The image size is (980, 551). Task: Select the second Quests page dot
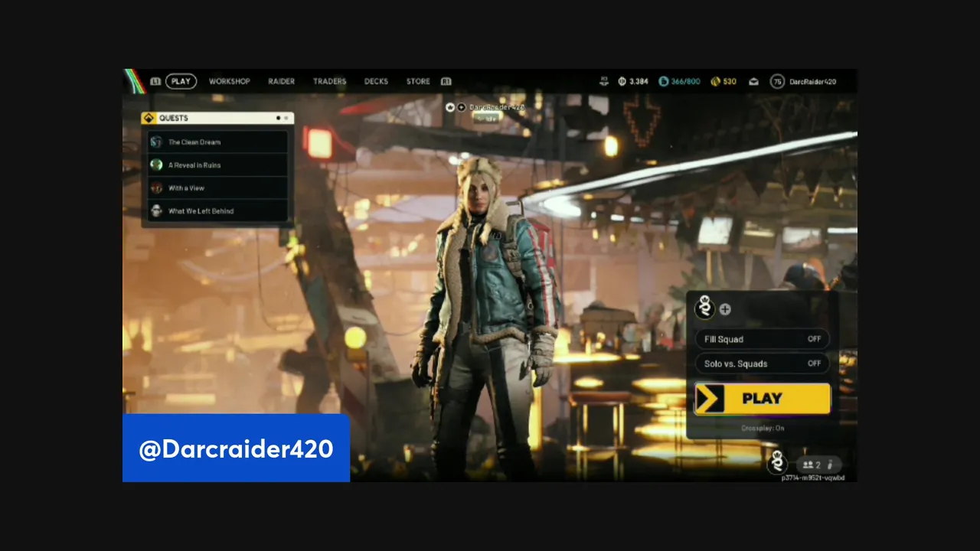286,118
